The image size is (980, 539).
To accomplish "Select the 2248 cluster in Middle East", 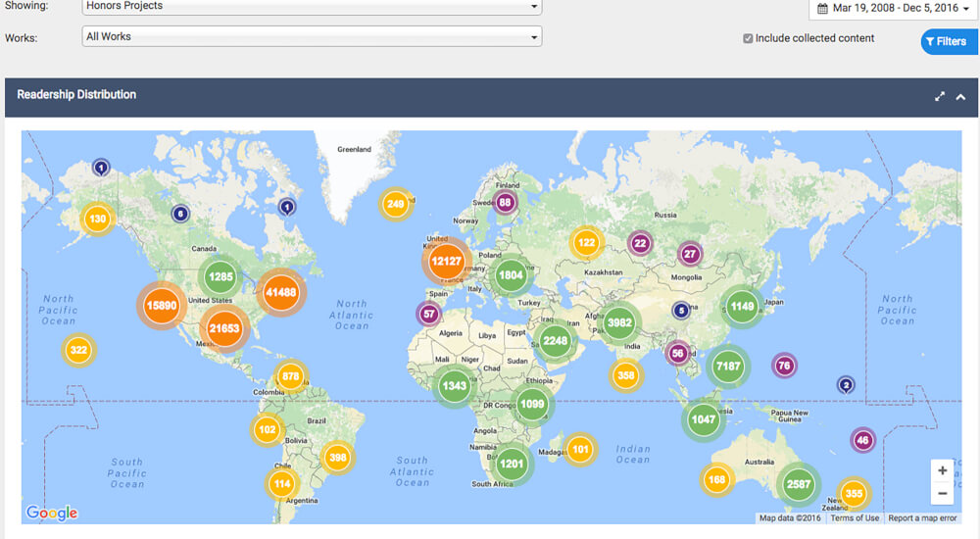I will [555, 341].
